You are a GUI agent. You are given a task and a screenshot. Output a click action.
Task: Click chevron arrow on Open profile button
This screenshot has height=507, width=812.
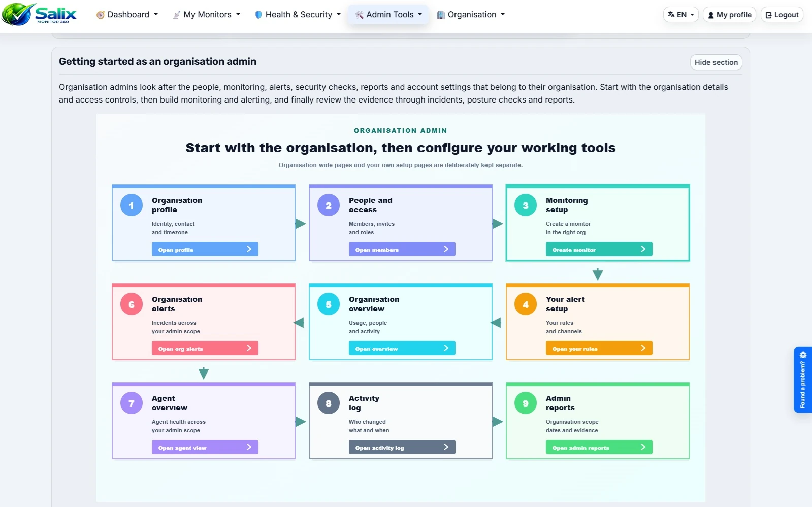point(249,249)
